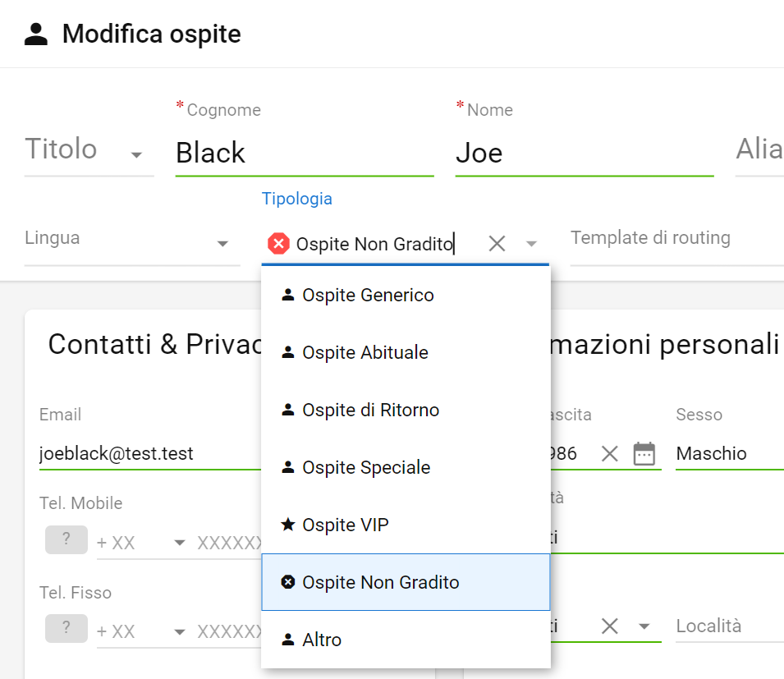784x679 pixels.
Task: Clear the country field near Località
Action: click(609, 626)
